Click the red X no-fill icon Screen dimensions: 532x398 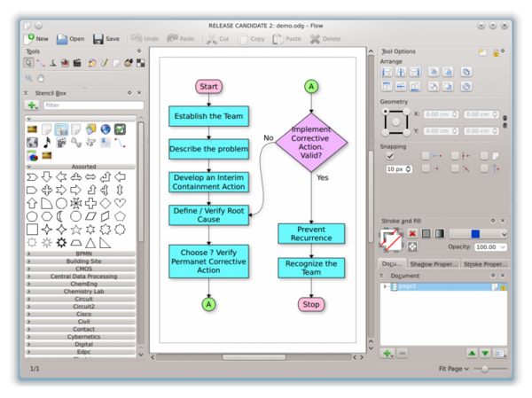coord(412,233)
